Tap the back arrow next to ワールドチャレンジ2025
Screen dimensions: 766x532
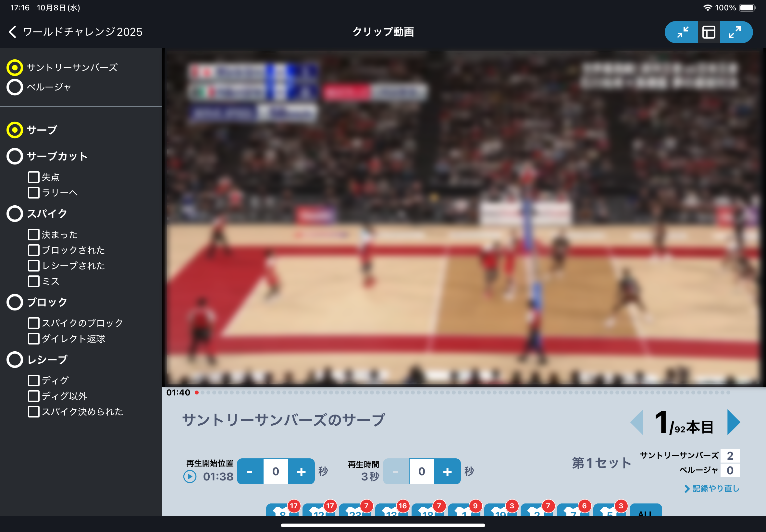(13, 32)
